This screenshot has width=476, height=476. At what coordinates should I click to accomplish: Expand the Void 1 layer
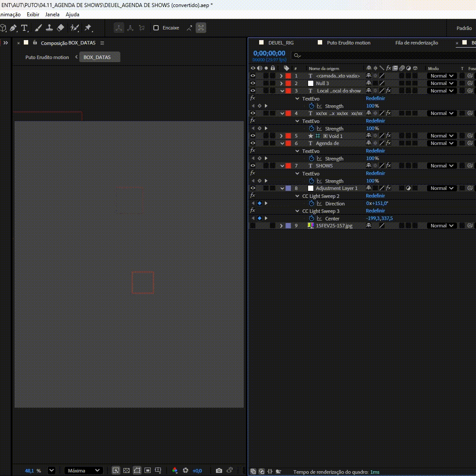pyautogui.click(x=281, y=136)
